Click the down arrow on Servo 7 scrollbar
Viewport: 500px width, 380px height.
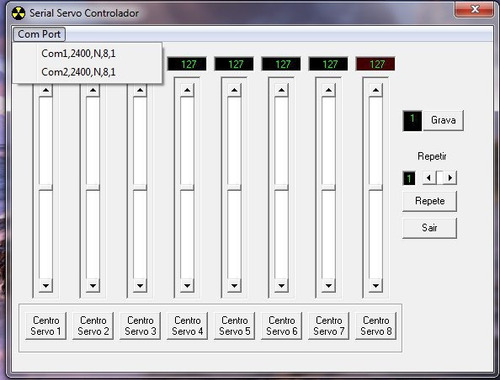tap(329, 285)
